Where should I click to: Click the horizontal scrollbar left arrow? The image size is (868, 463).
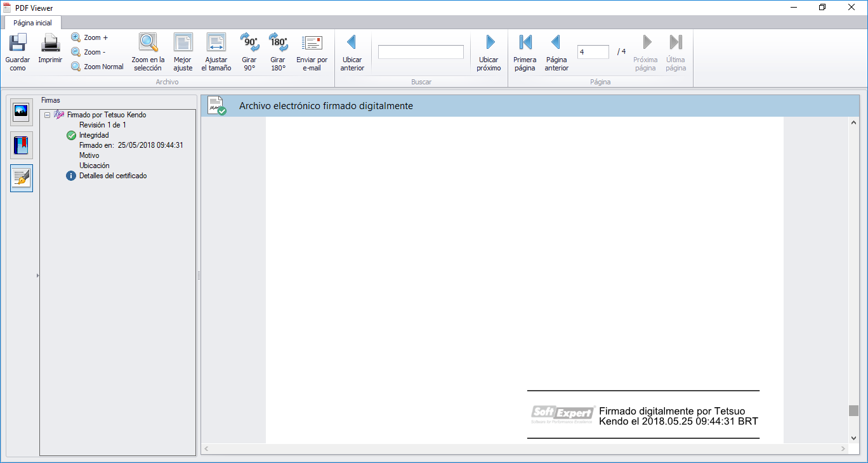tap(207, 448)
